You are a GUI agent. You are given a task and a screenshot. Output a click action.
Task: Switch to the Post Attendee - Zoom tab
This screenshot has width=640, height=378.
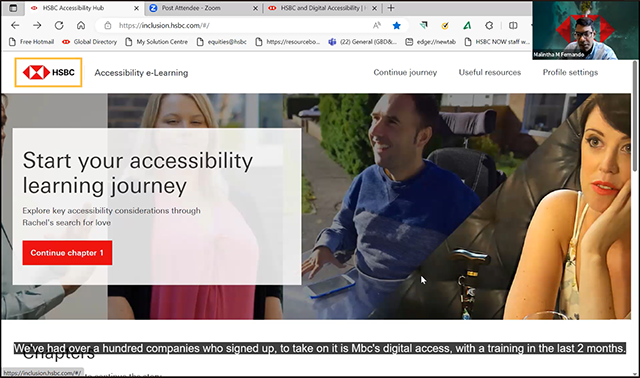click(204, 8)
